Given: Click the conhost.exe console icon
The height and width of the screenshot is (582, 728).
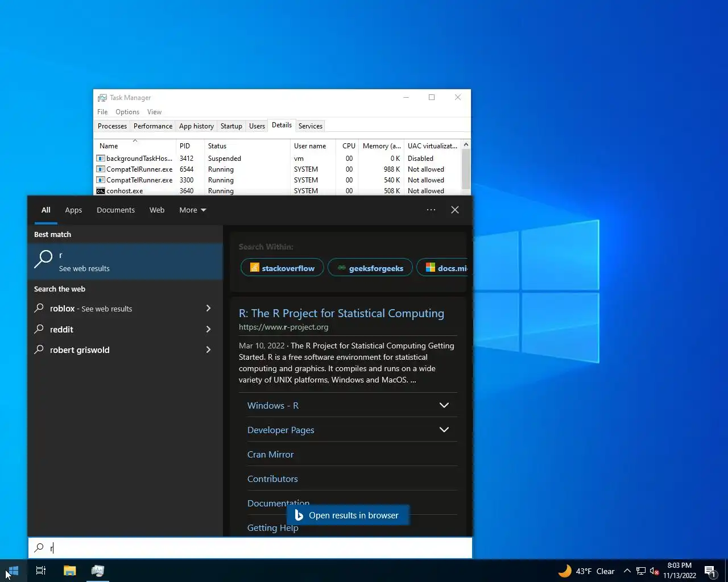Looking at the screenshot, I should tap(101, 191).
